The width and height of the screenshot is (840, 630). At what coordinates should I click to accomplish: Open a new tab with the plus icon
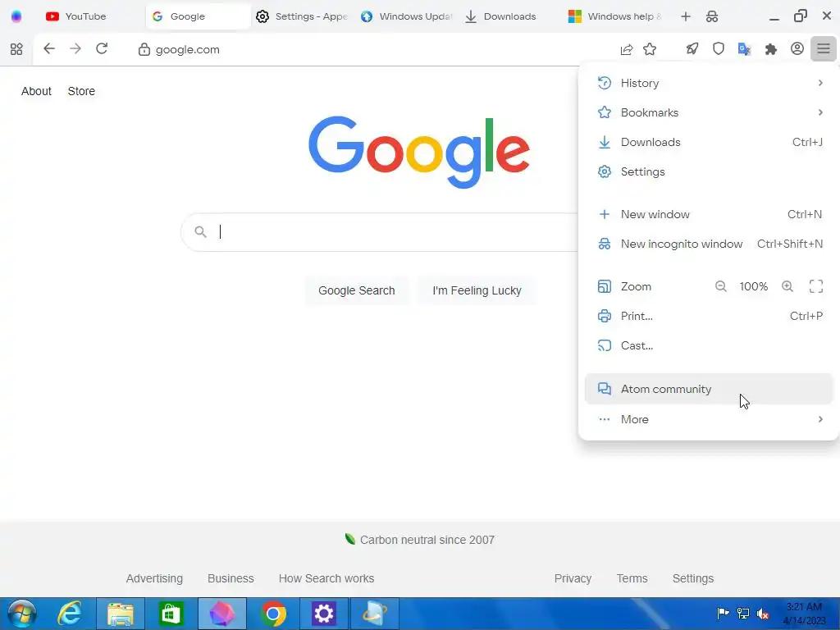point(686,16)
